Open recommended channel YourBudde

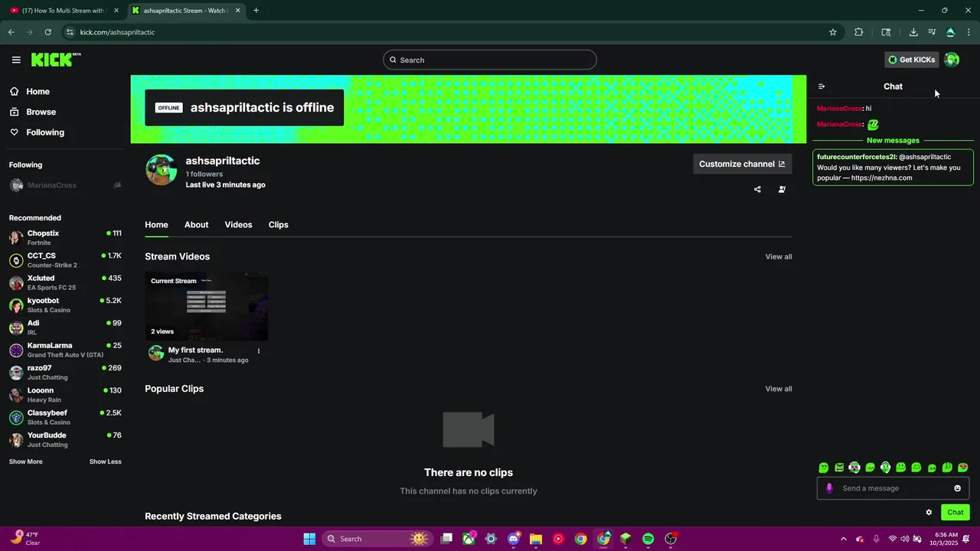[x=65, y=439]
